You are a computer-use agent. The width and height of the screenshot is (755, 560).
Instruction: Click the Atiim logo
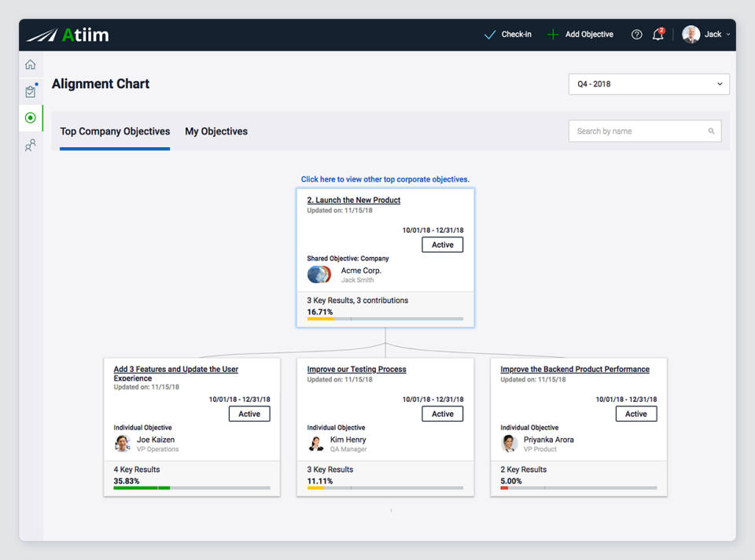tap(68, 35)
